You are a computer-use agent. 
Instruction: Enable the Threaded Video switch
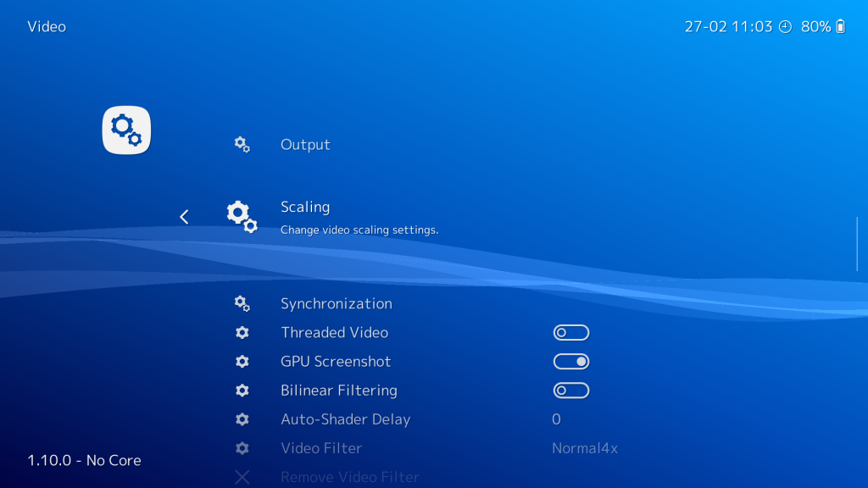coord(570,332)
